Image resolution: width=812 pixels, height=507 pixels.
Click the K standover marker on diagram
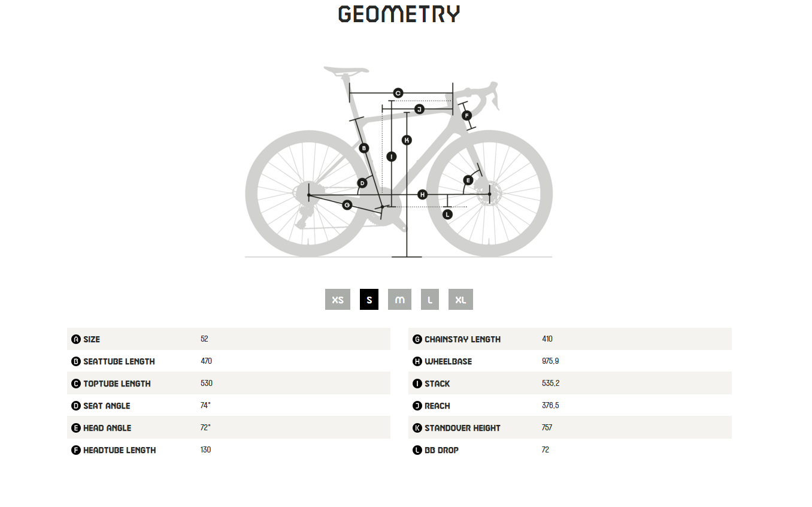(x=407, y=140)
